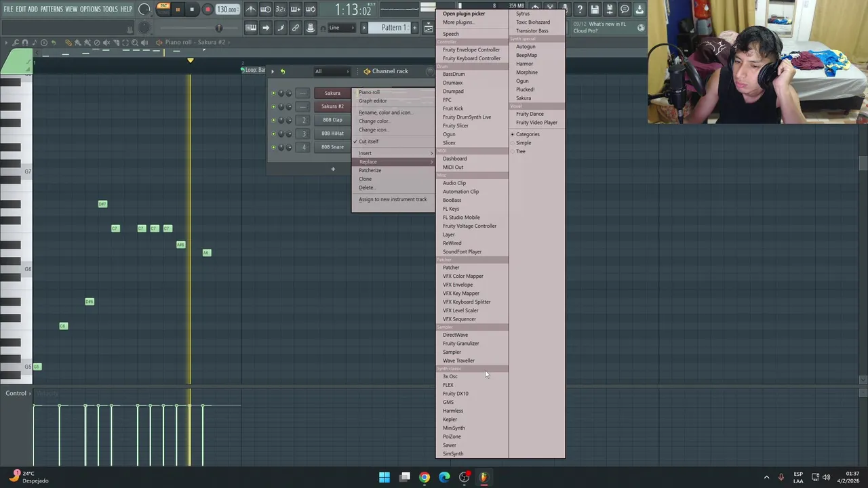Viewport: 868px width, 488px height.
Task: Open the plugin picker hat icon
Action: point(311,28)
